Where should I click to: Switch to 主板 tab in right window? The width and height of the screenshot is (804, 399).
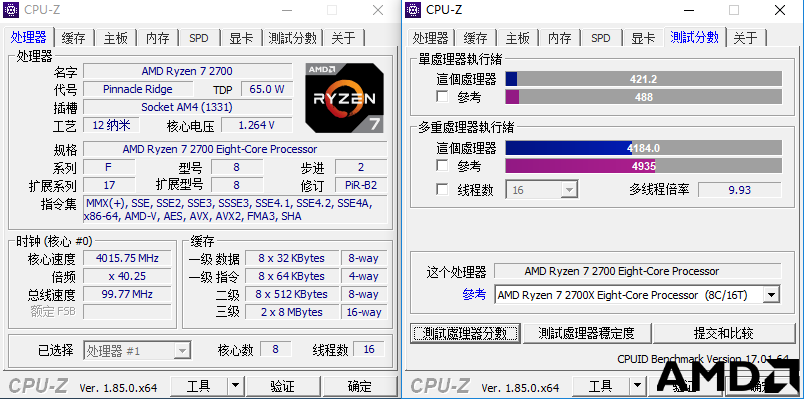pos(517,38)
